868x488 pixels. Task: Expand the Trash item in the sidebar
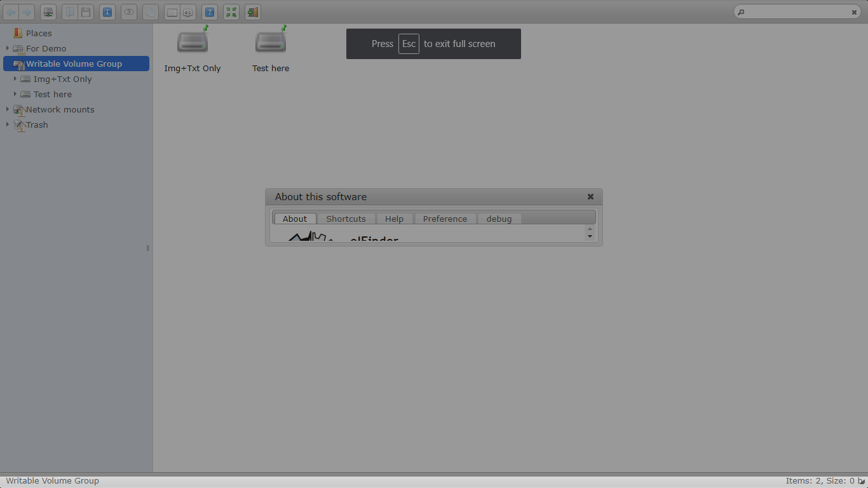7,125
